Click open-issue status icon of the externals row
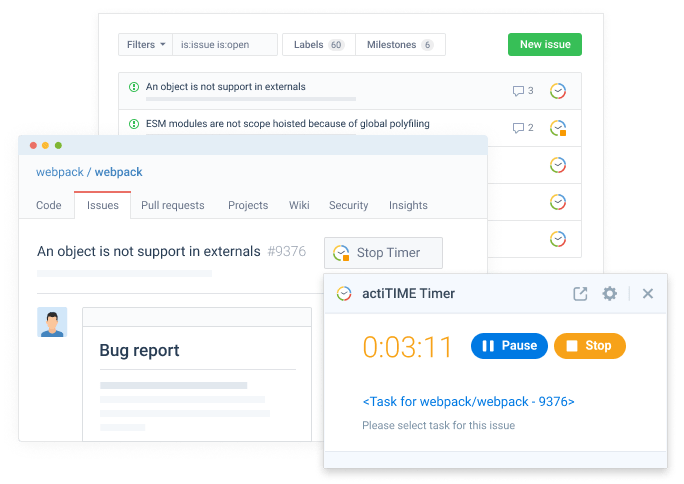 (134, 87)
